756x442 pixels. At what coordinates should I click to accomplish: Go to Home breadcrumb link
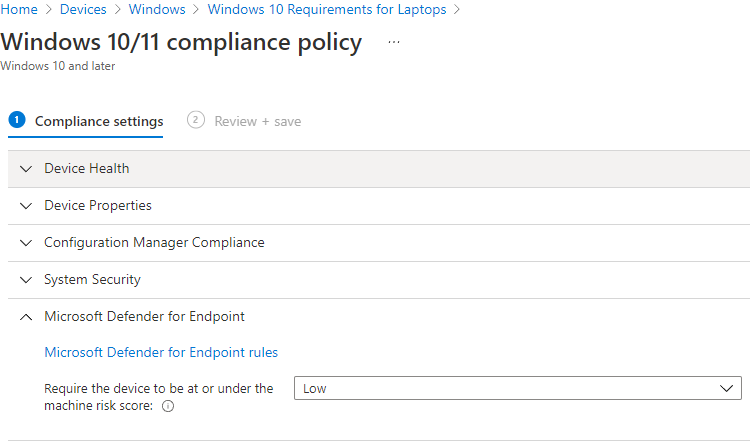pyautogui.click(x=19, y=9)
